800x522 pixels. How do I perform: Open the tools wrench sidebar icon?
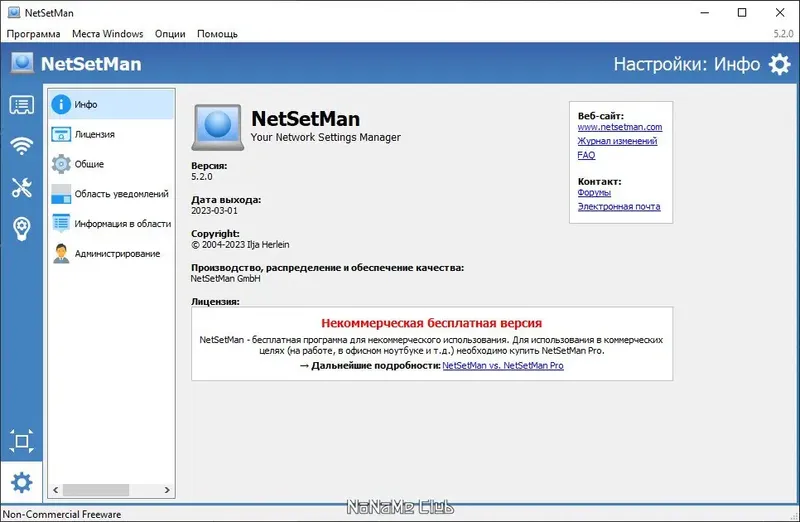[x=21, y=187]
